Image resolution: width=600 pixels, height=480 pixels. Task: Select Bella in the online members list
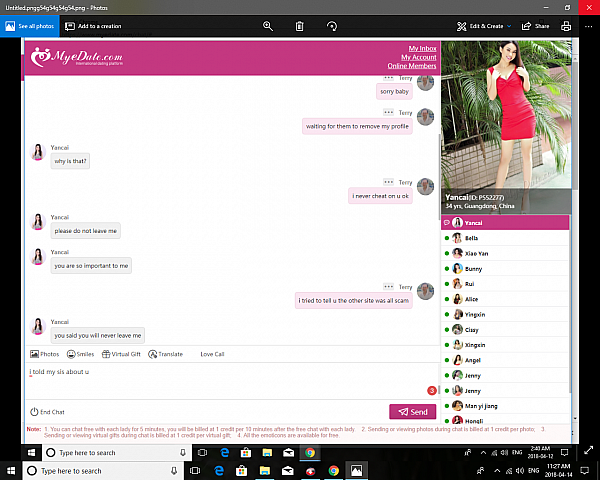tap(472, 239)
